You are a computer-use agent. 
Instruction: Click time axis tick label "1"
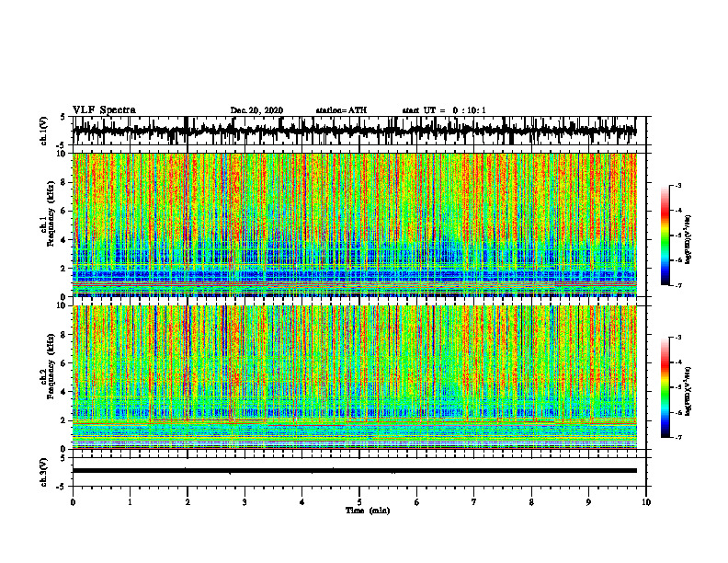coord(130,502)
